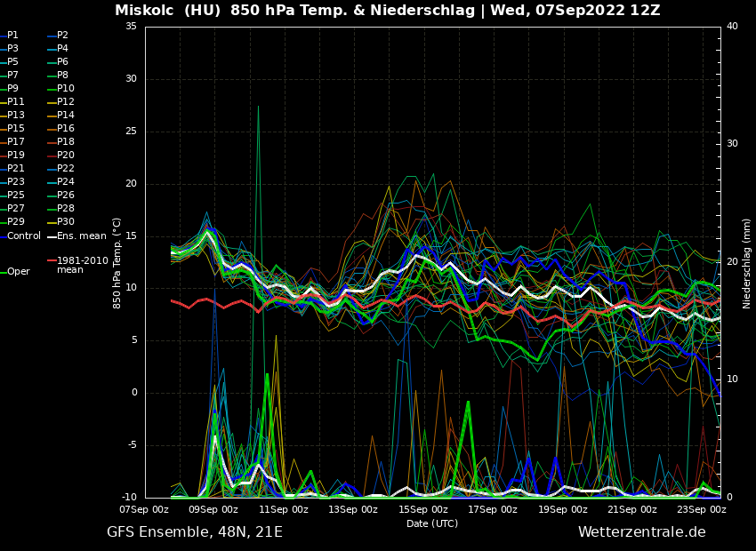Screen dimensions: 756x551
Task: Select the Oper legend entry
Action: [18, 272]
